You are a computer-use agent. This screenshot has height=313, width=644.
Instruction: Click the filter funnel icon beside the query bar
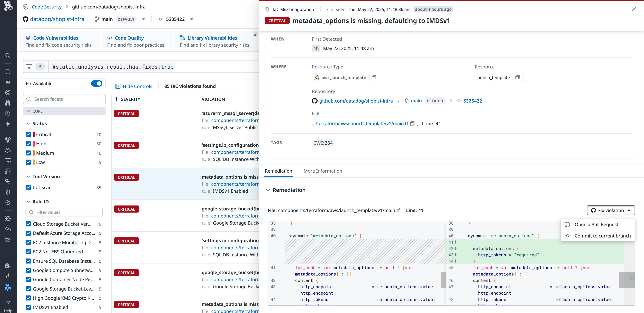coord(30,66)
